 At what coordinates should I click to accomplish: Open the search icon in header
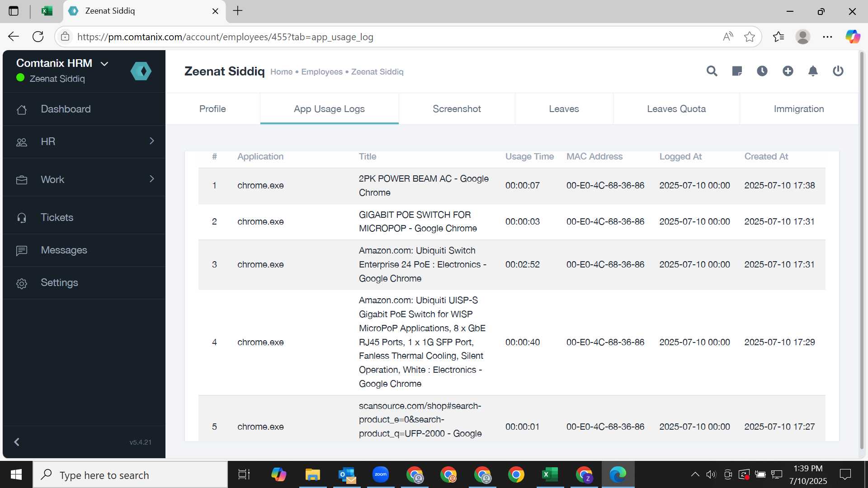712,71
